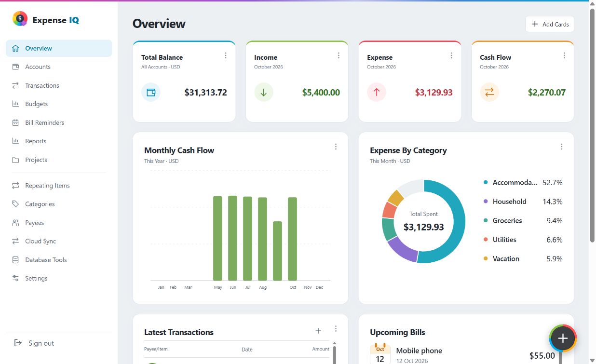This screenshot has height=364, width=596.
Task: Click the floating add button with plus
Action: (563, 338)
